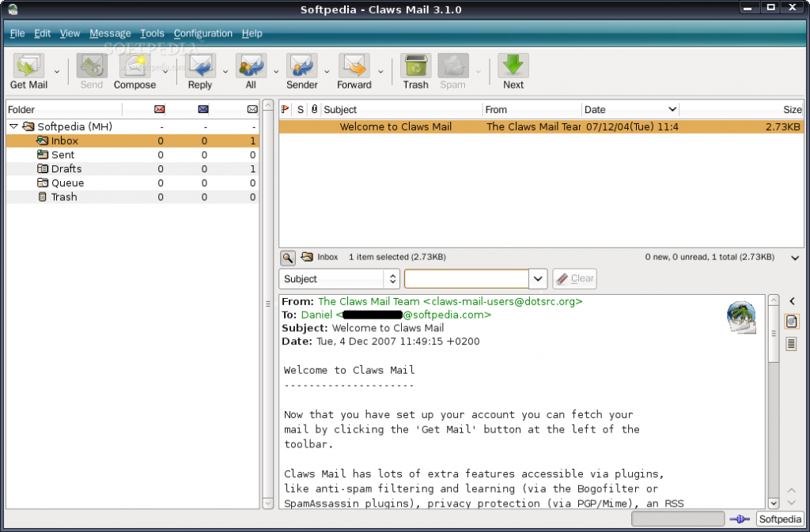Select the Sent folder
Screen dimensions: 810x532
point(132,155)
